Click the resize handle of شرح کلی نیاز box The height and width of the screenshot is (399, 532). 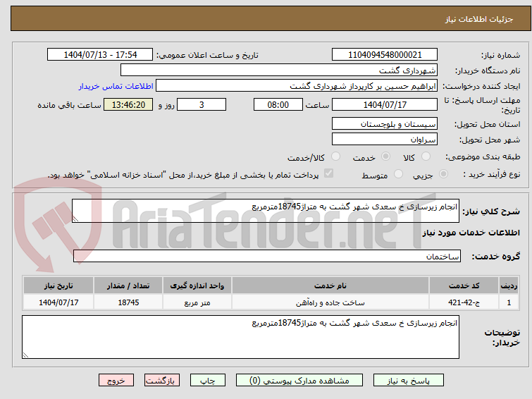click(75, 219)
